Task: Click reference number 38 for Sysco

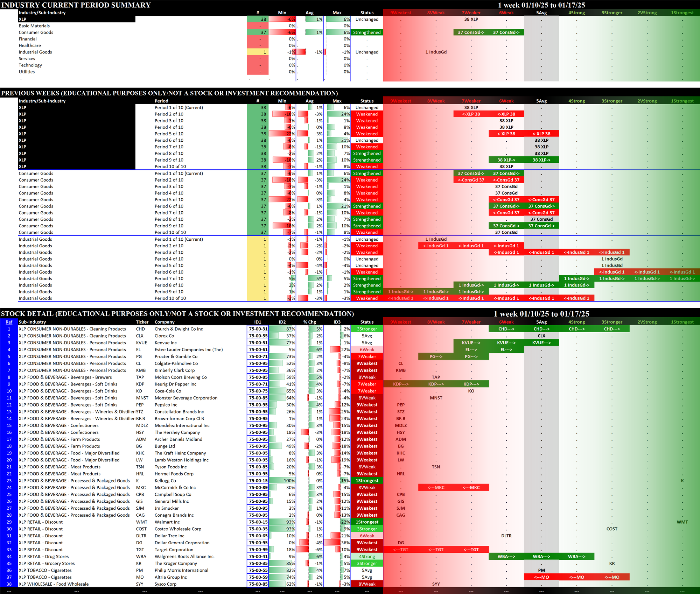Action: (9, 584)
